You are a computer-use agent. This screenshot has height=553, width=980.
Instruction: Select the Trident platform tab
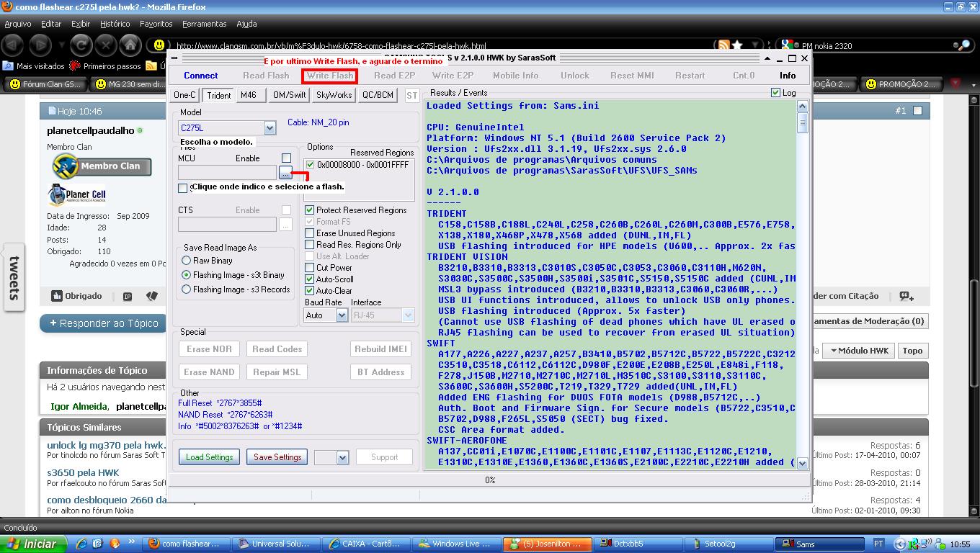click(x=218, y=95)
